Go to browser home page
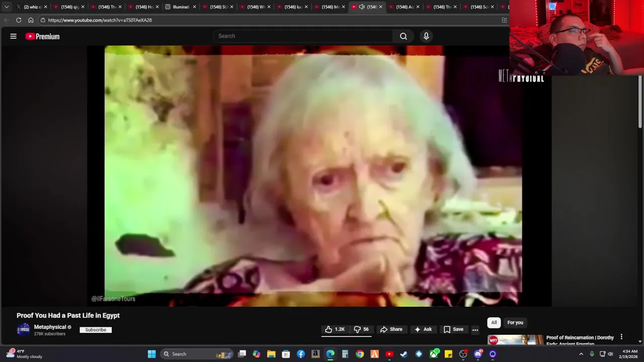The width and height of the screenshot is (644, 362). (x=31, y=20)
